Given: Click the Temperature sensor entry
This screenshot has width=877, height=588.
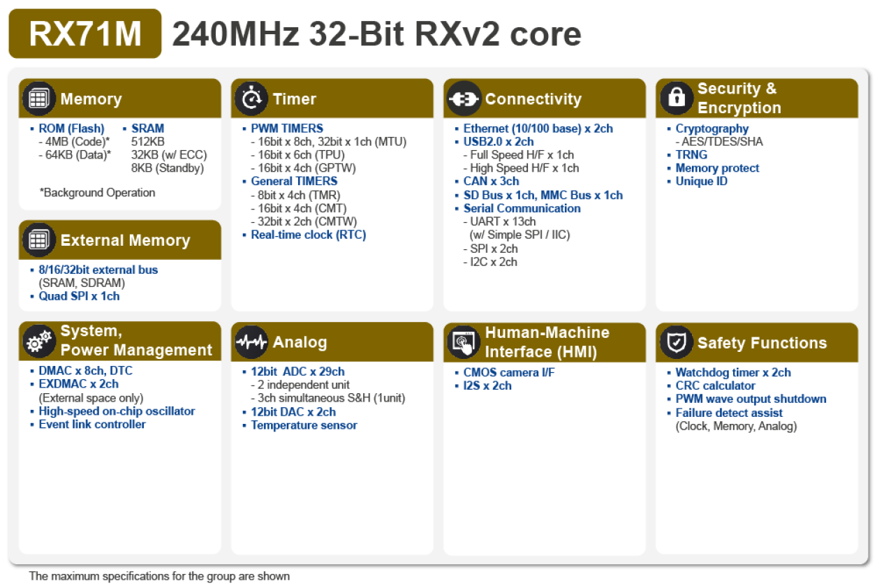Looking at the screenshot, I should (x=304, y=425).
